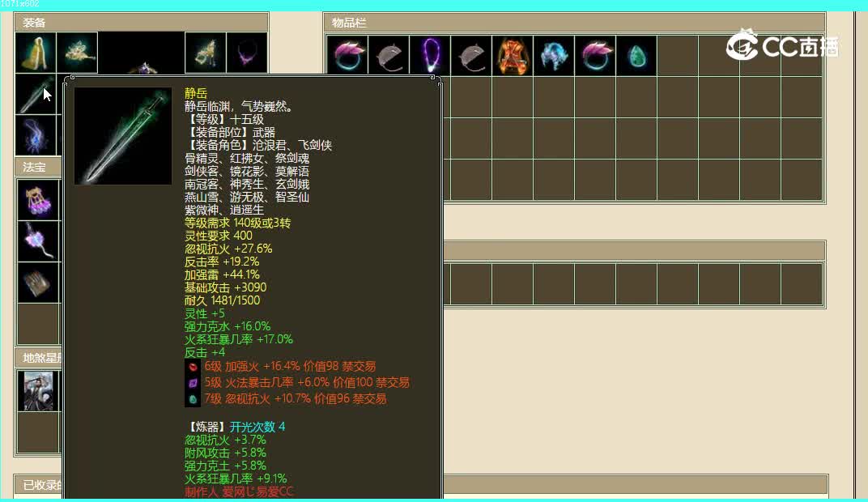Open the warrior portrait under 地煞星
868x502 pixels.
(x=37, y=391)
